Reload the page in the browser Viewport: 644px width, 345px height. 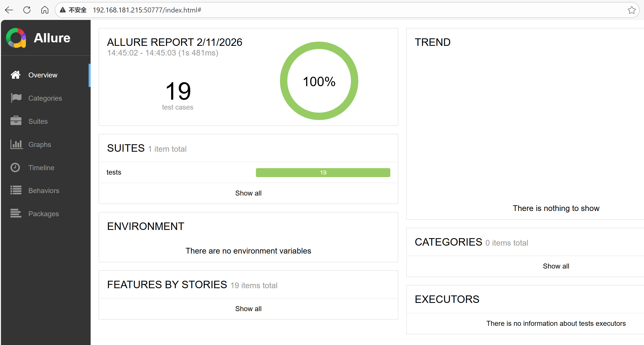pos(27,10)
